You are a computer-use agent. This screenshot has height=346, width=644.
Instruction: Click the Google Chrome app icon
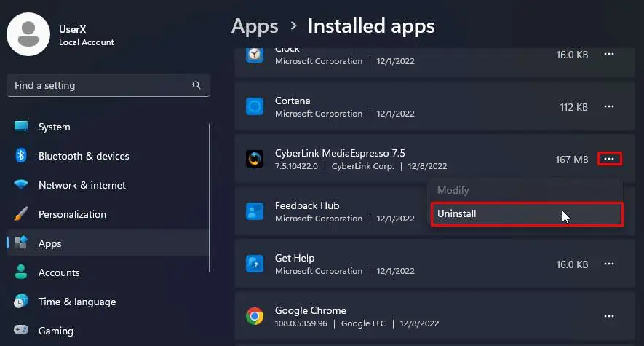254,316
